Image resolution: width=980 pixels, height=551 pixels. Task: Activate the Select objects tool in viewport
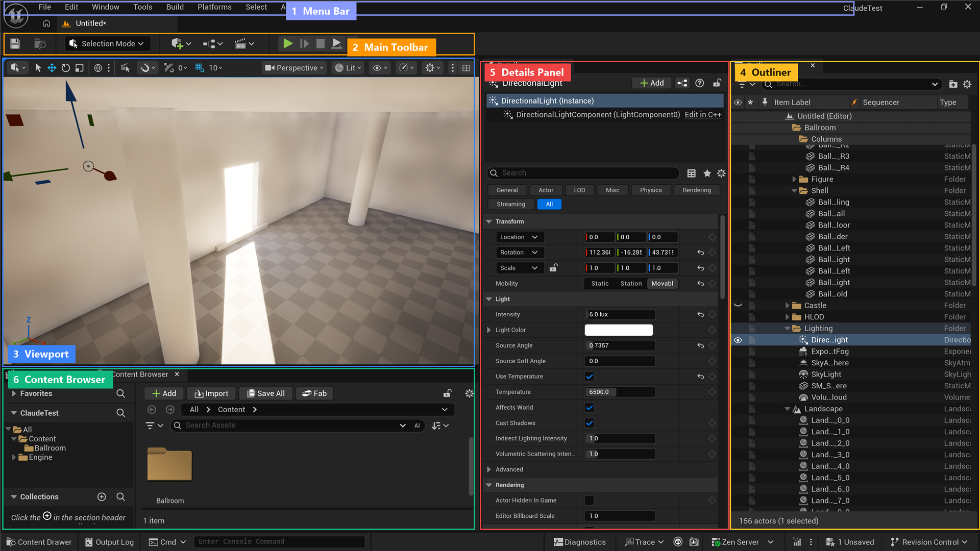pos(38,68)
